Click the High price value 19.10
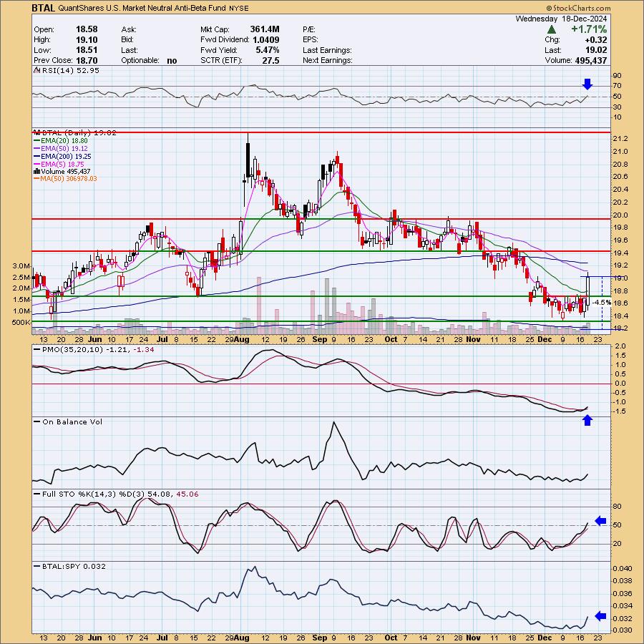 [87, 40]
